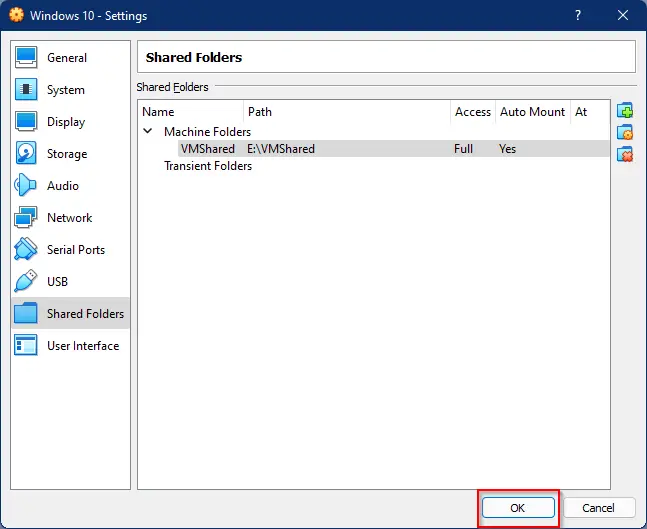Click the Serial Ports connector icon
The image size is (647, 529).
tap(26, 249)
